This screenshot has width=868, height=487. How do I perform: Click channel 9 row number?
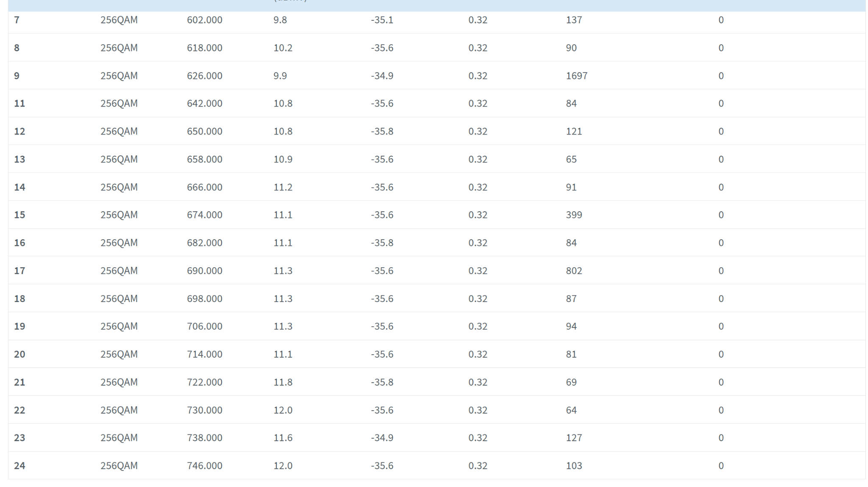17,76
